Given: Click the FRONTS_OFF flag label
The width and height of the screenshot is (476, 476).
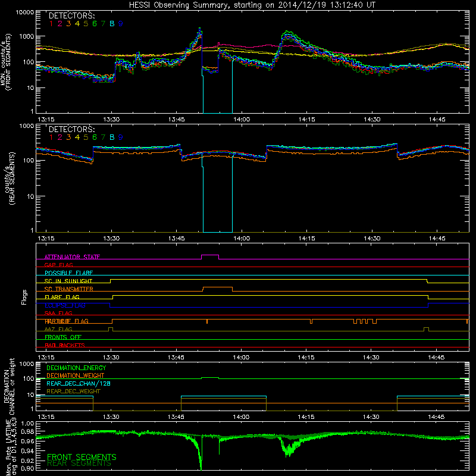Looking at the screenshot, I should [x=63, y=337].
